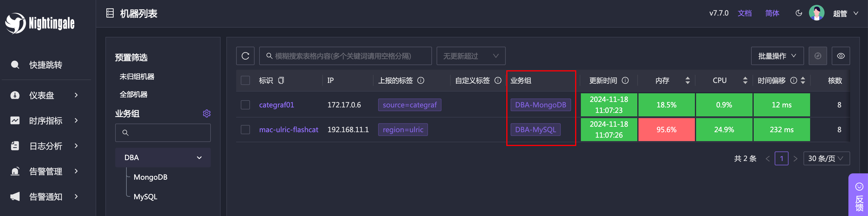The height and width of the screenshot is (216, 868).
Task: Check the box for the categraf01 row
Action: pyautogui.click(x=245, y=105)
